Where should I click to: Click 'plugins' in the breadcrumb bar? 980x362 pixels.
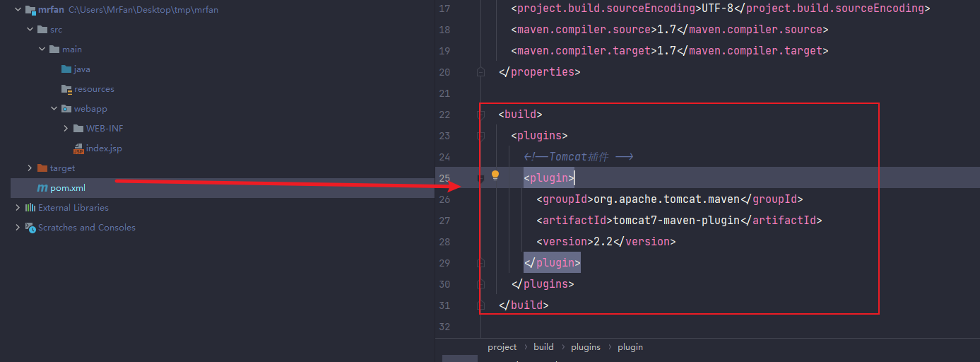[586, 347]
